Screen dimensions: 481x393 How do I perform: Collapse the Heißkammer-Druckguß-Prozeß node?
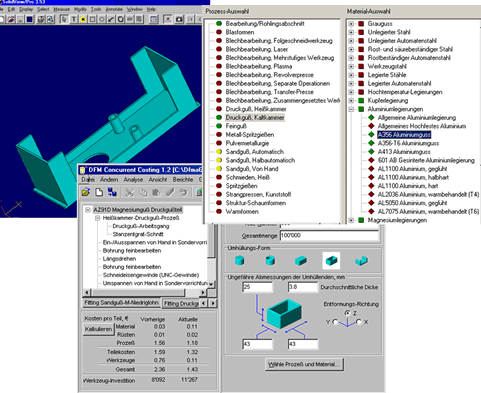click(x=97, y=218)
